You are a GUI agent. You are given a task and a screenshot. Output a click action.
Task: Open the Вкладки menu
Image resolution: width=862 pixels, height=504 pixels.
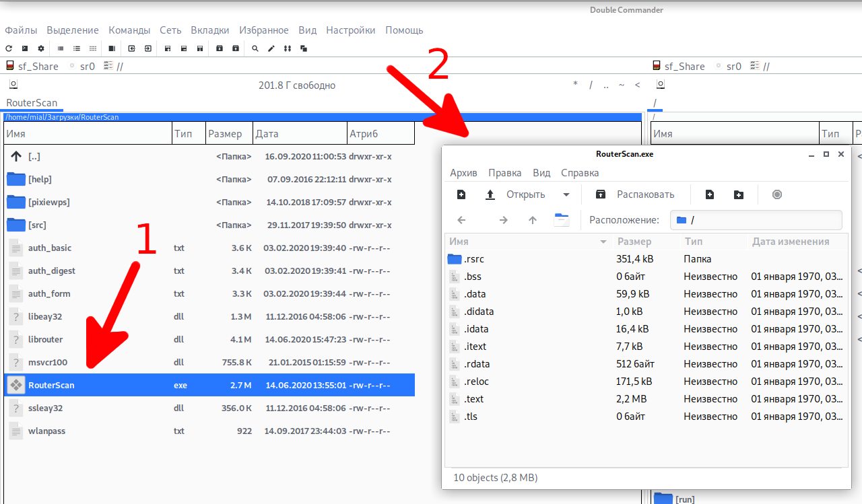(210, 30)
